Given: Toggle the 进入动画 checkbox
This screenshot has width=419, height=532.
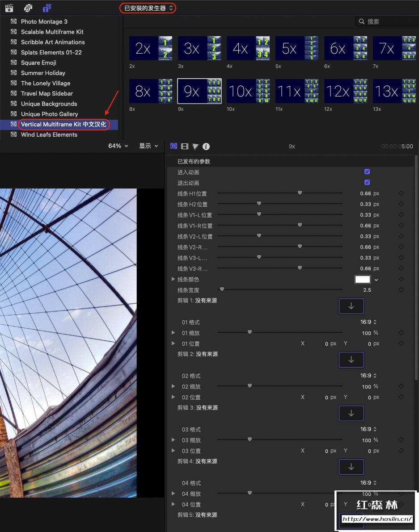Looking at the screenshot, I should click(x=367, y=172).
